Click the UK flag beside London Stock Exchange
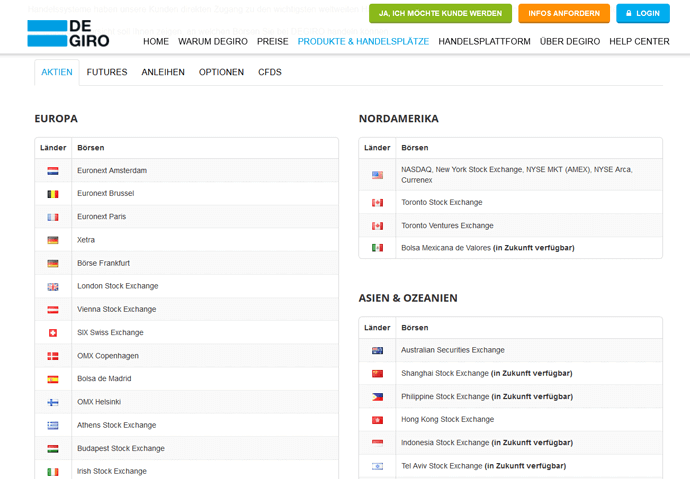 coord(53,287)
